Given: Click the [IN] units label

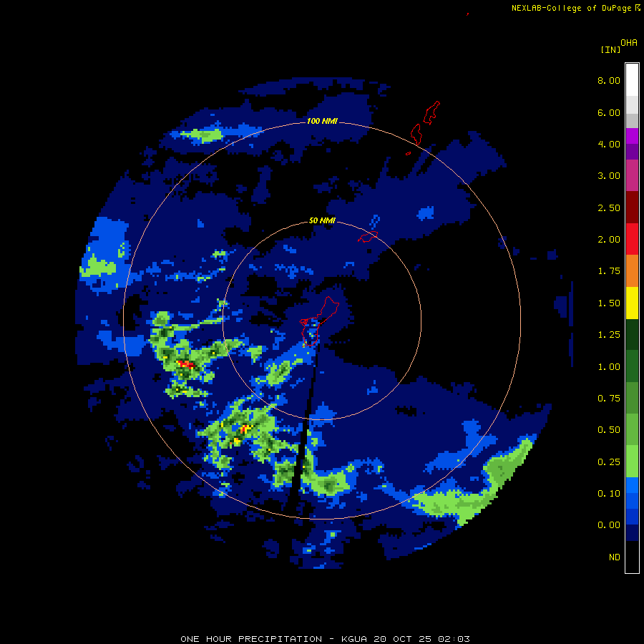Looking at the screenshot, I should click(x=610, y=50).
